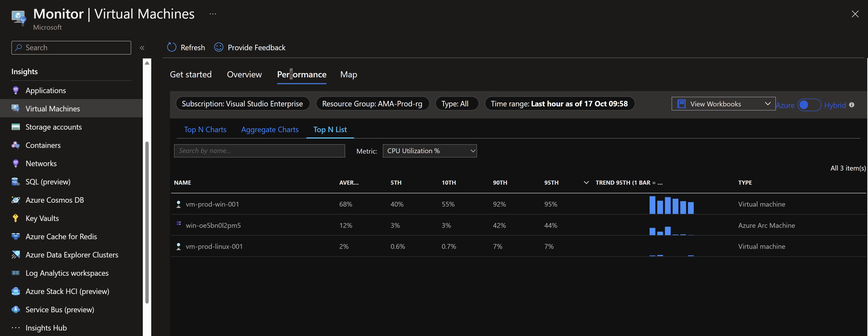
Task: Click the Log Analytics workspaces icon
Action: pos(16,273)
